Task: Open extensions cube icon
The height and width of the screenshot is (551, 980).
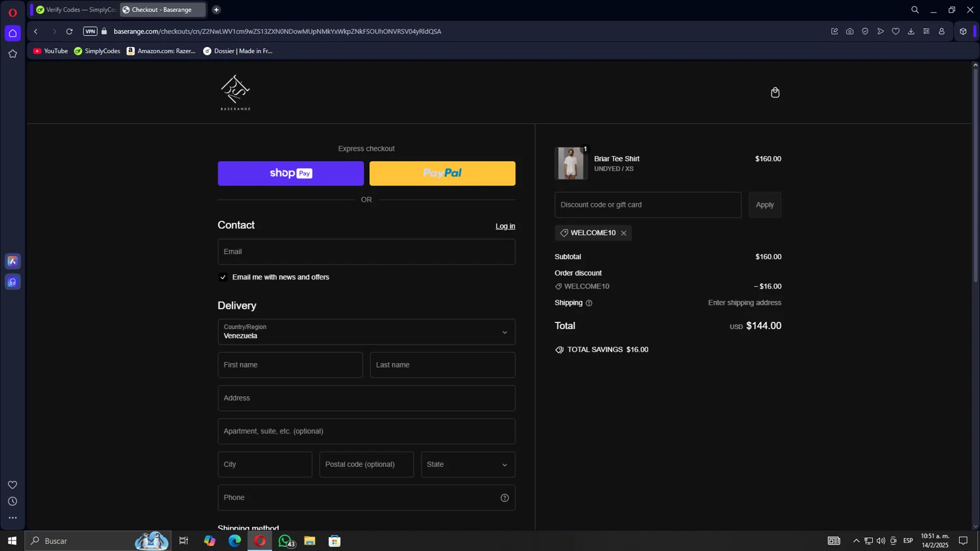Action: (x=963, y=31)
